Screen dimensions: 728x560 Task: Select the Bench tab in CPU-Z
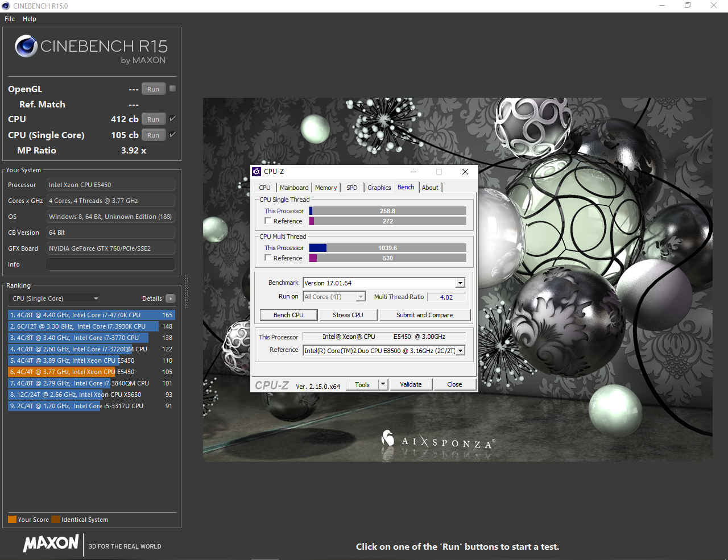coord(406,187)
